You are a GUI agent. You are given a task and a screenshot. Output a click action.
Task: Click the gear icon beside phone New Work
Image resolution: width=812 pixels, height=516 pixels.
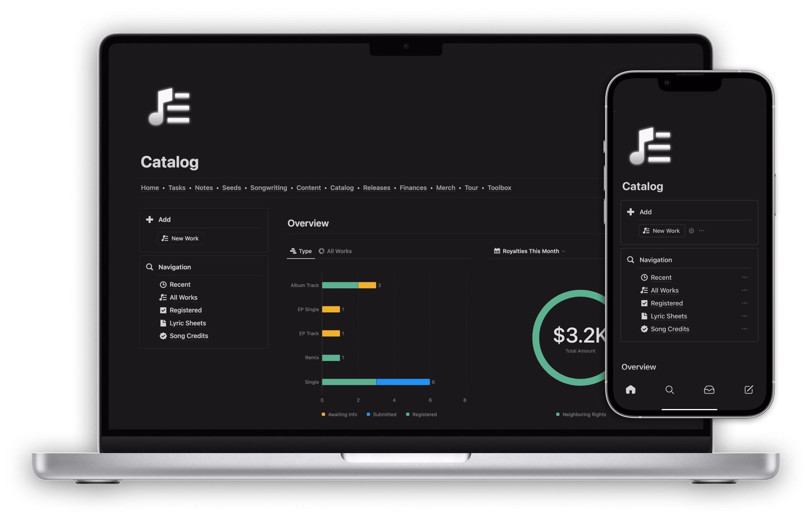691,231
